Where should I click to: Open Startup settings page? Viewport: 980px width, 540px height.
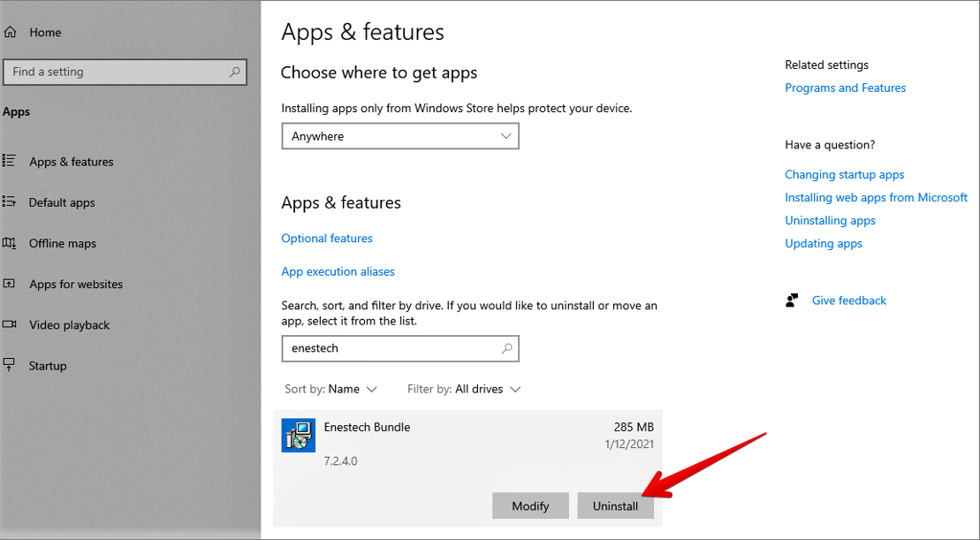tap(48, 366)
